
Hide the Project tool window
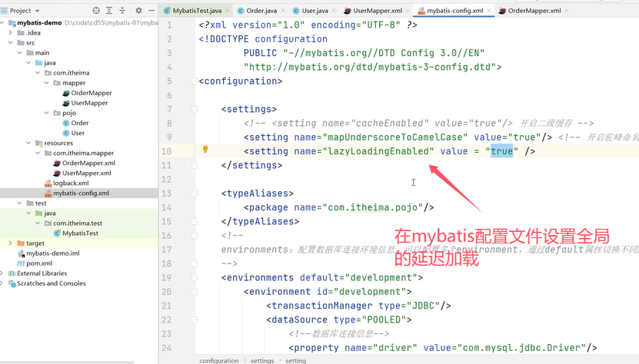pyautogui.click(x=151, y=11)
